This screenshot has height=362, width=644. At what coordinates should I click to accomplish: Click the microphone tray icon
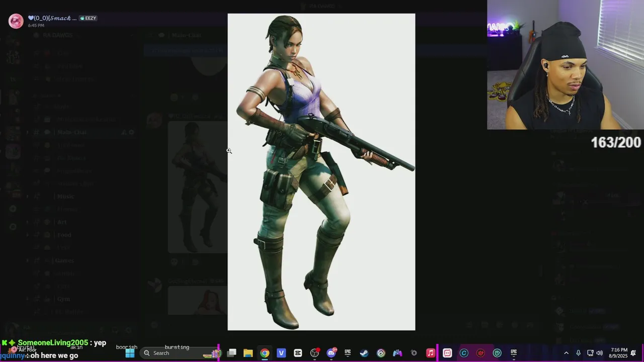579,353
